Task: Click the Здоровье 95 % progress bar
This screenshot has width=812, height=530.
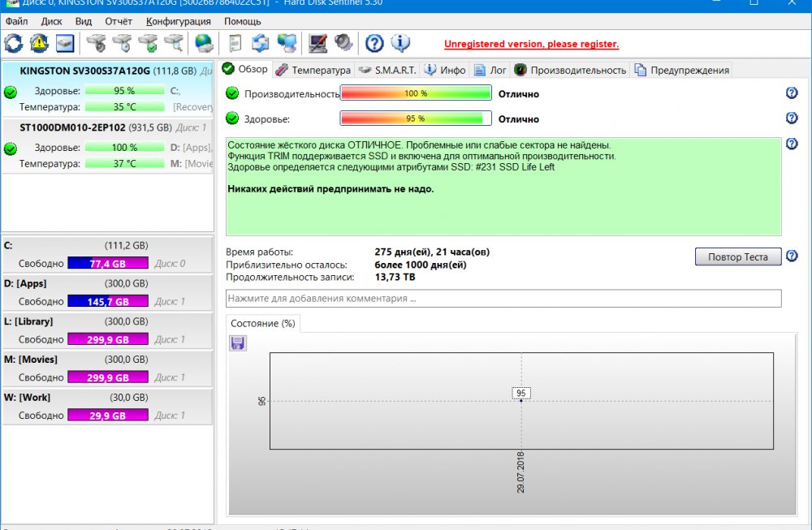Action: click(416, 118)
